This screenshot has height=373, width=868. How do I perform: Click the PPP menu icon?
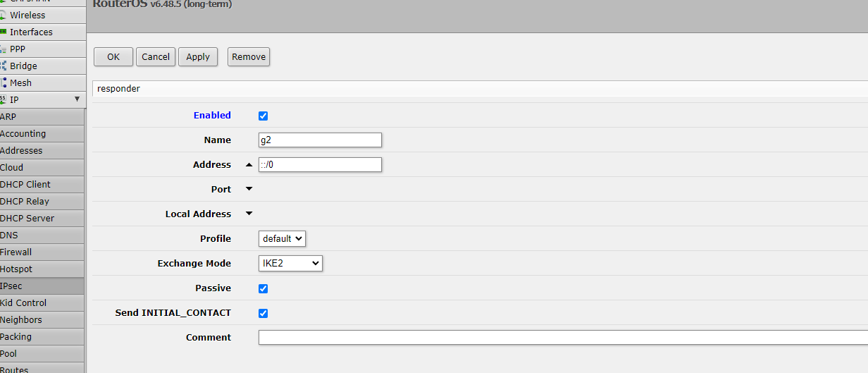[x=4, y=49]
